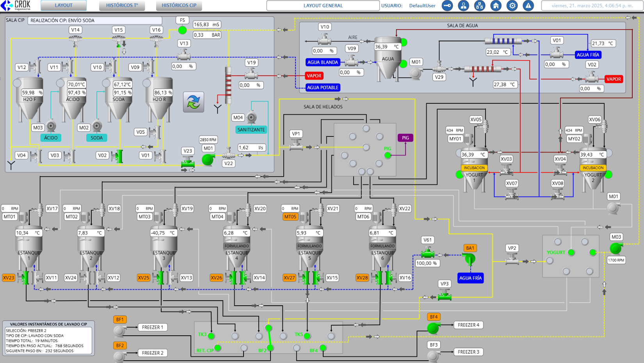
Task: Click the AGUA BLANDA label button
Action: [x=322, y=62]
